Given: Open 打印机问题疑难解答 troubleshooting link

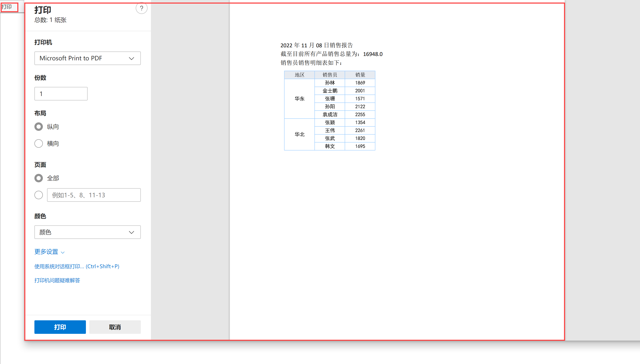Looking at the screenshot, I should tap(57, 280).
